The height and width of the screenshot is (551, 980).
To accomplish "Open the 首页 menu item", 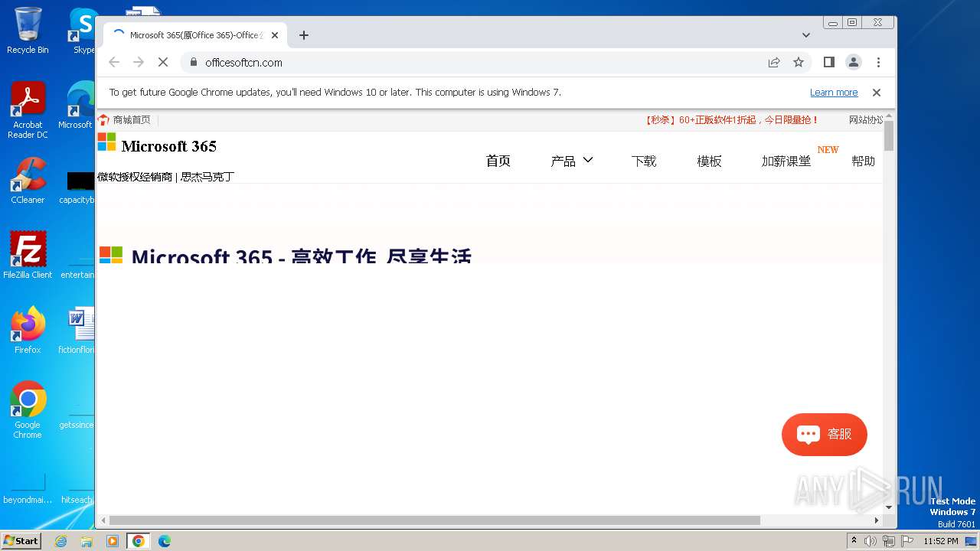I will point(498,161).
